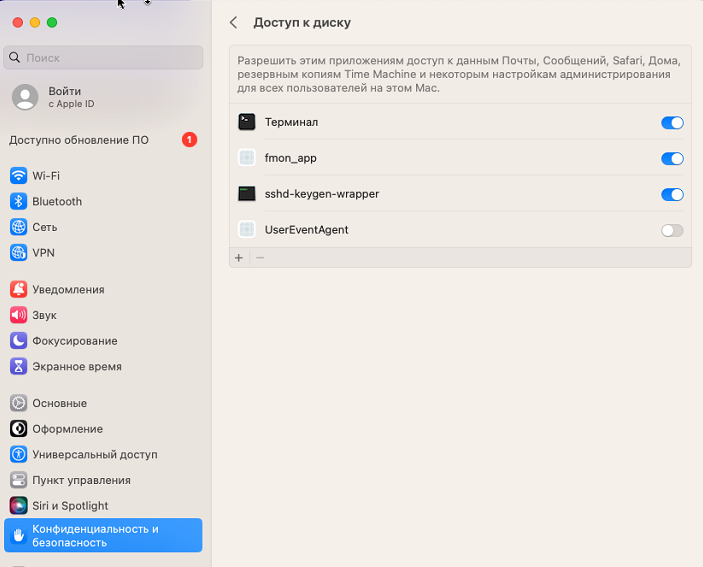
Task: Select Пункт управления in sidebar
Action: point(81,480)
